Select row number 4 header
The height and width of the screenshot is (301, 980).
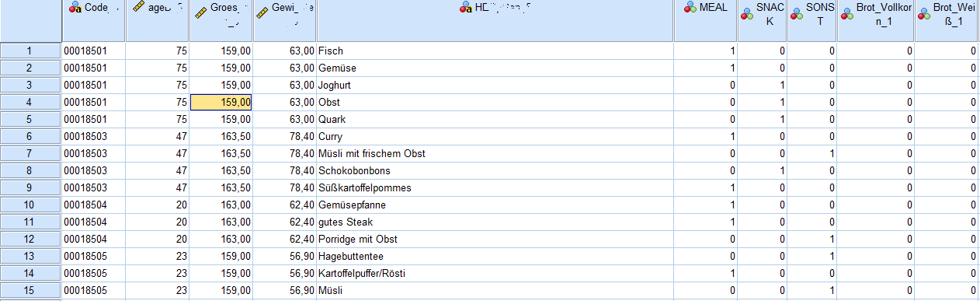(x=30, y=103)
